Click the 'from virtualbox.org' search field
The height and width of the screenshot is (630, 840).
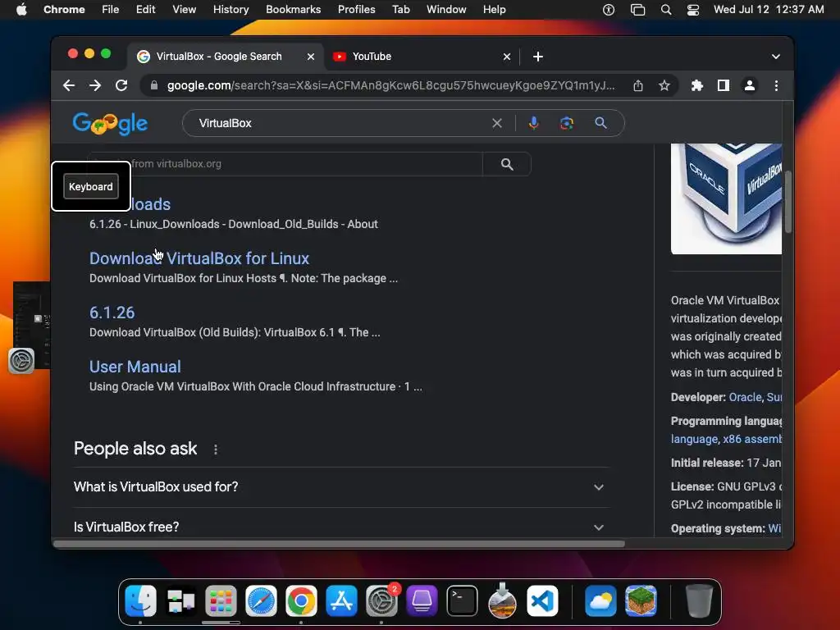coord(285,164)
